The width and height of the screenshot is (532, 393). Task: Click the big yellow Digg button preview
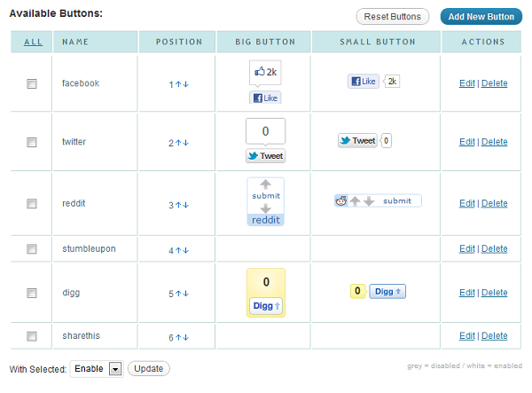[266, 293]
